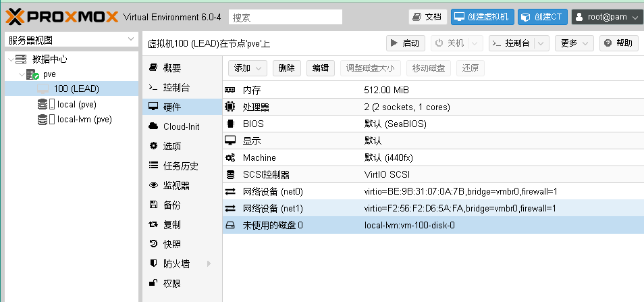Open the 文档 documentation button
This screenshot has height=302, width=644.
[427, 17]
